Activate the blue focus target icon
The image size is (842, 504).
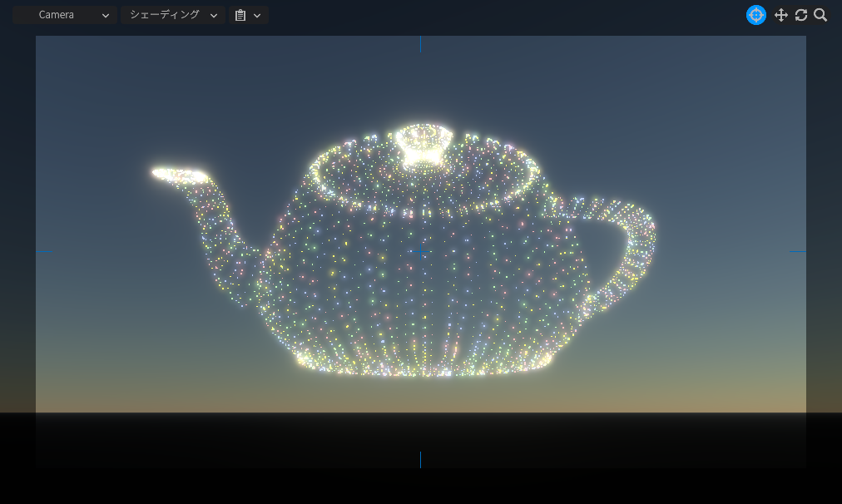click(x=755, y=15)
